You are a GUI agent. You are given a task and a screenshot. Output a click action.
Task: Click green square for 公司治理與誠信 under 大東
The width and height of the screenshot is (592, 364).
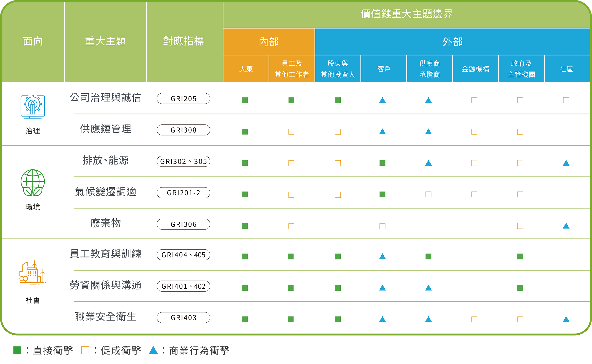point(245,100)
